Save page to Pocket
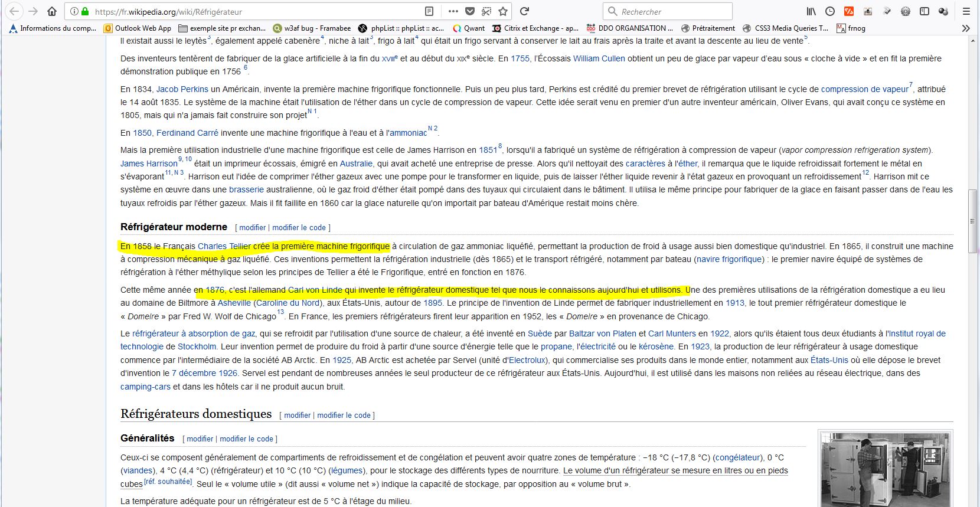This screenshot has height=507, width=980. click(x=470, y=11)
